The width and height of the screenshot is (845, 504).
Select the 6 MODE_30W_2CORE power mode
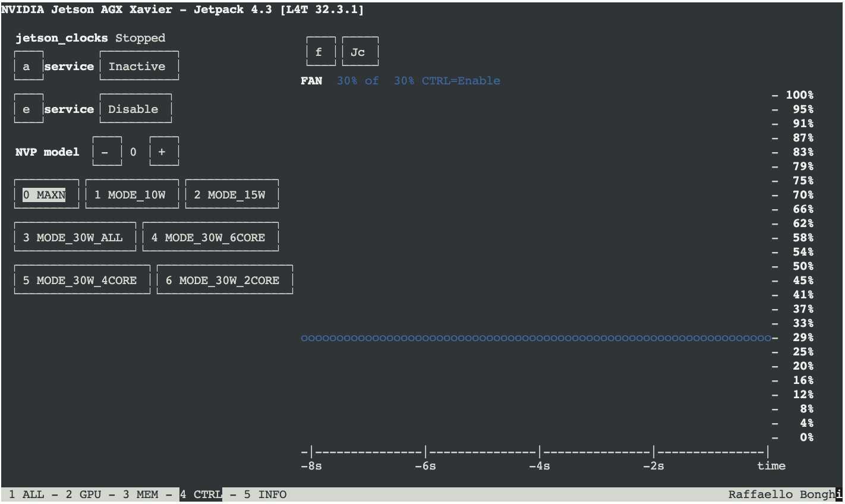tap(225, 280)
